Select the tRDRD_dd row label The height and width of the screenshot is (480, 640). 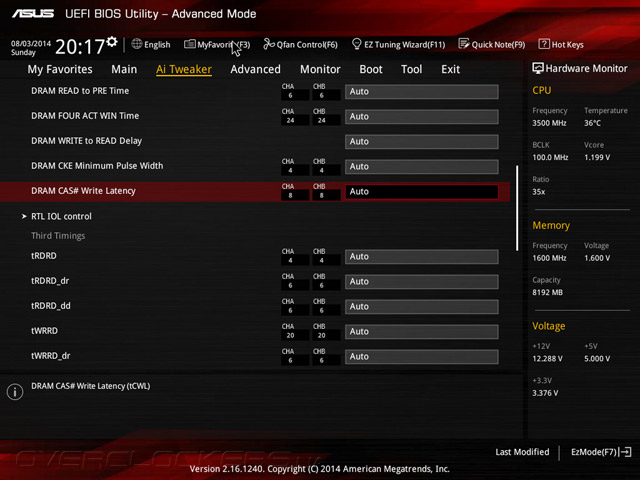[51, 306]
